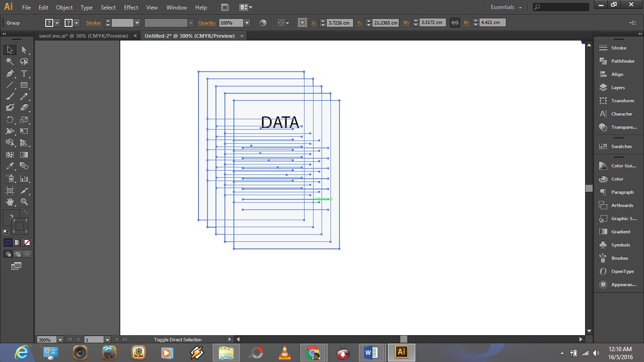Open the Opacity dropdown arrow
The width and height of the screenshot is (644, 362).
click(247, 23)
